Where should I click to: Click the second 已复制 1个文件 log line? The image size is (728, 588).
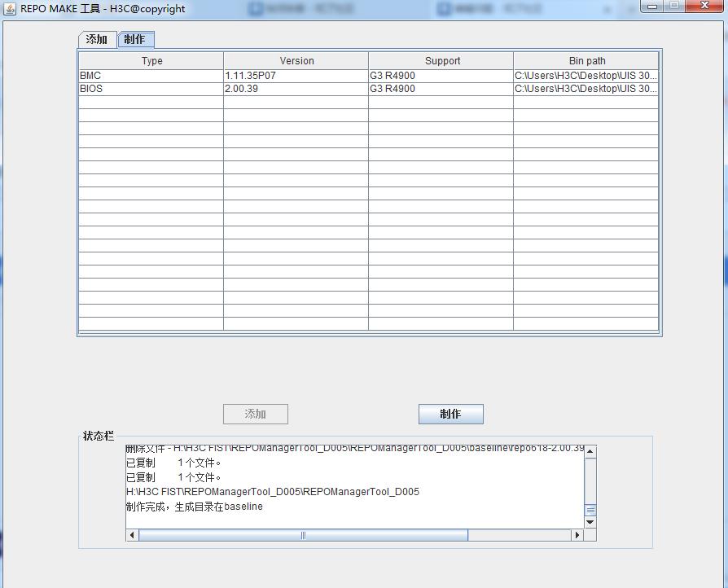click(173, 477)
